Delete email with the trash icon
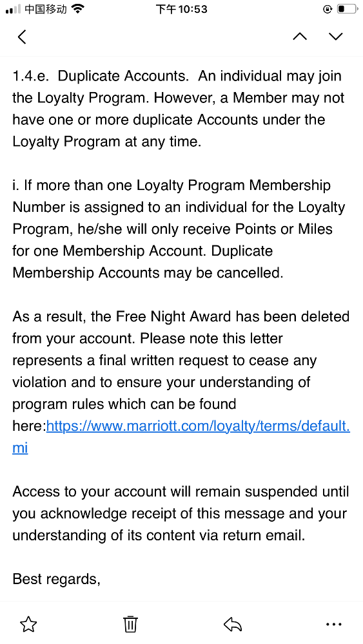363x644 pixels. pos(130,624)
